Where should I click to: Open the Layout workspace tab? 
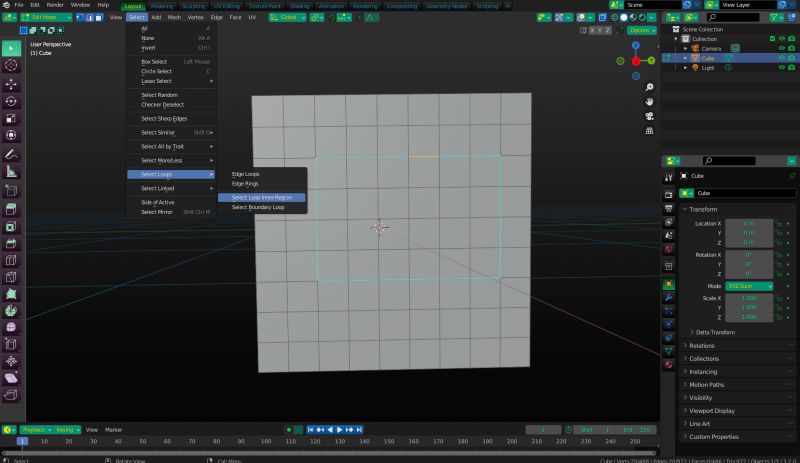[x=133, y=6]
